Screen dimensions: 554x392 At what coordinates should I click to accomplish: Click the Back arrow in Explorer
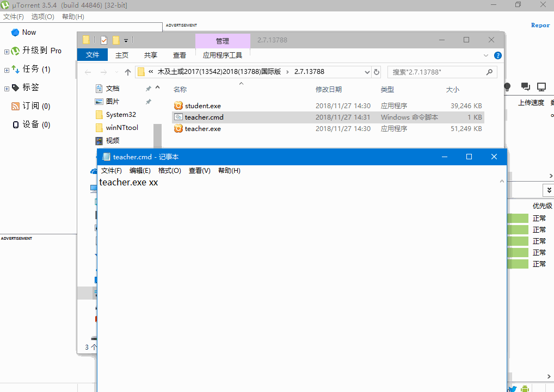(88, 72)
